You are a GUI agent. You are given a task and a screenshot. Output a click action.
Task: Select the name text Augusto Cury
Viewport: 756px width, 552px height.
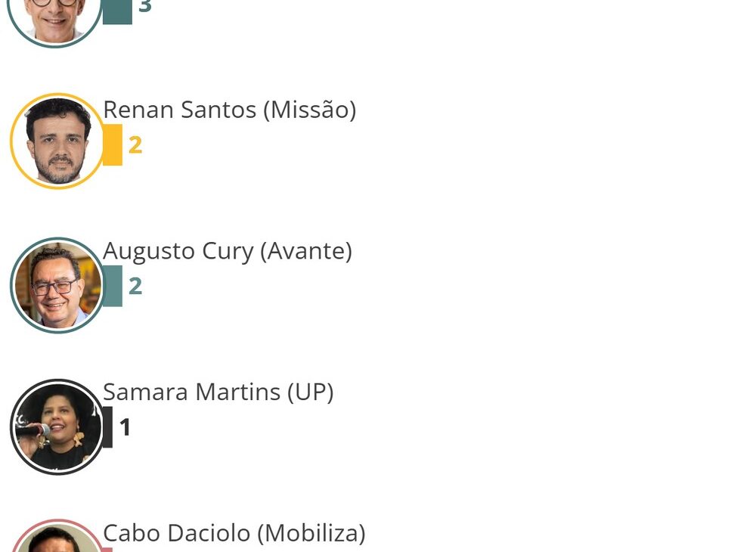(x=178, y=251)
